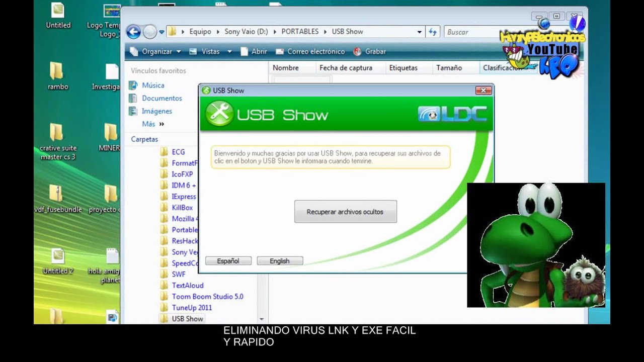The width and height of the screenshot is (644, 362).
Task: Select the proyecto desktop folder icon
Action: [106, 199]
